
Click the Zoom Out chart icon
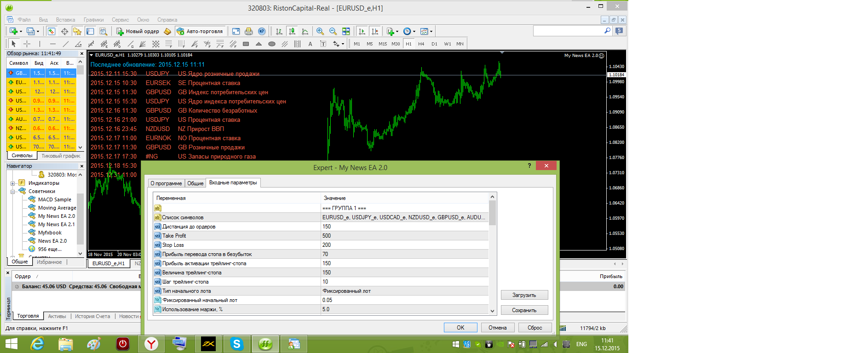pyautogui.click(x=333, y=31)
